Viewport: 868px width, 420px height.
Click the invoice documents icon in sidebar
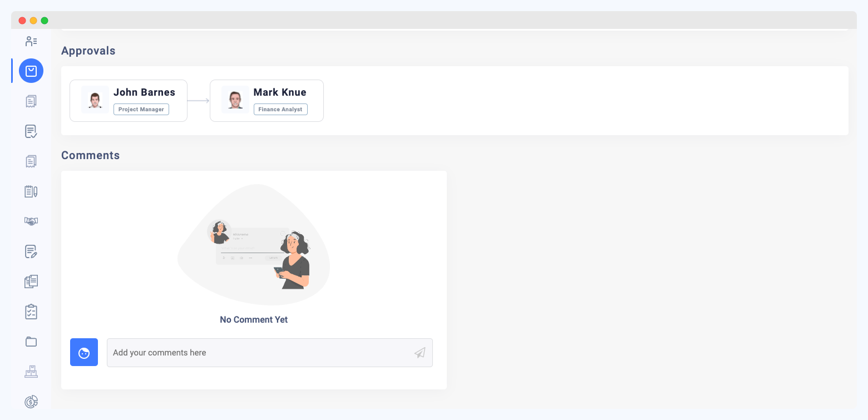pyautogui.click(x=31, y=101)
